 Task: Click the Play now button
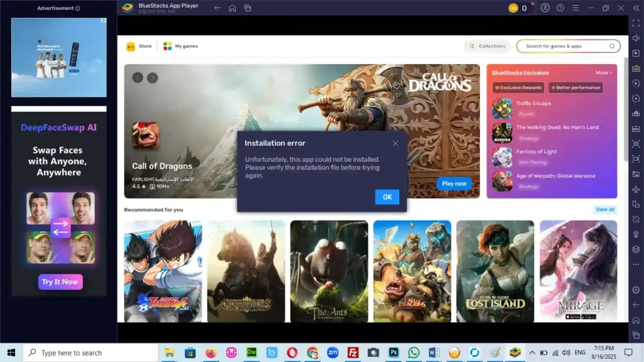[453, 184]
